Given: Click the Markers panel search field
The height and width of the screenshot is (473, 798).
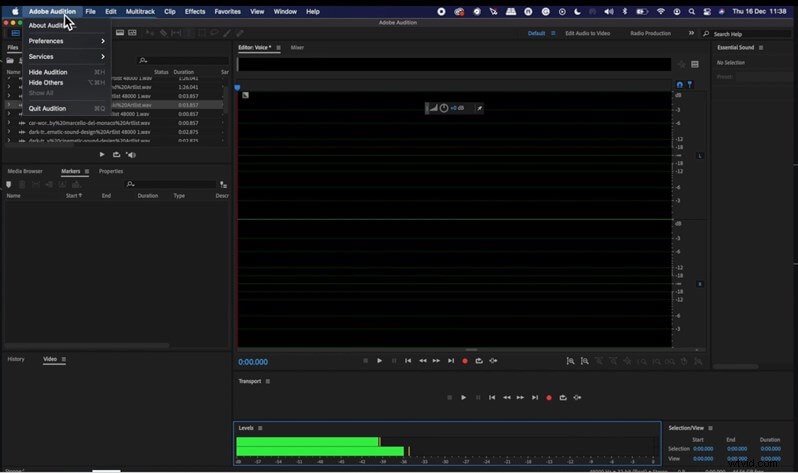Looking at the screenshot, I should click(171, 184).
